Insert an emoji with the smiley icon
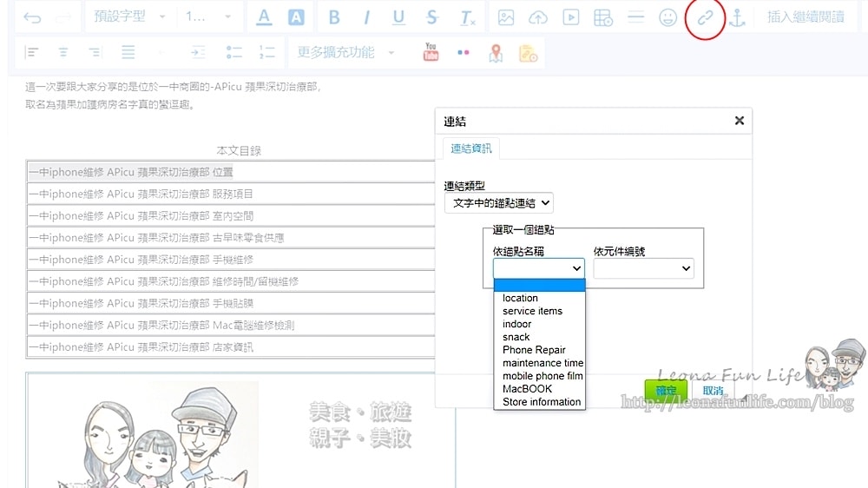This screenshot has height=488, width=868. click(667, 18)
